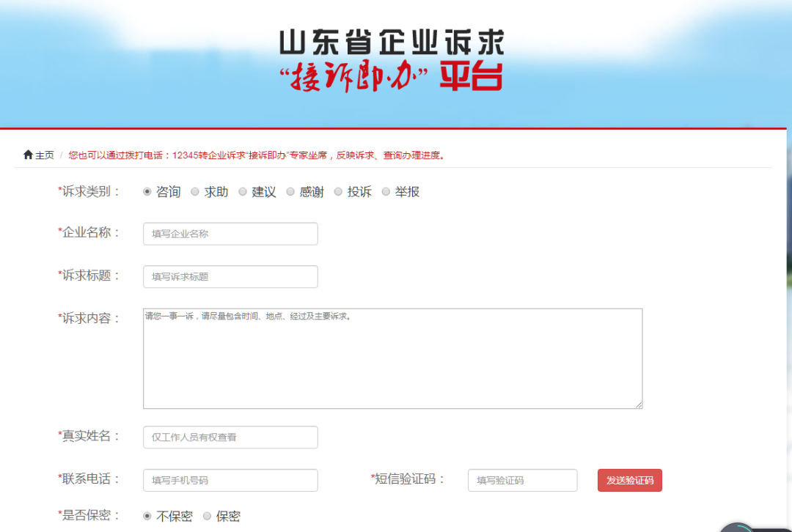Grab the text area resize handle
This screenshot has width=792, height=532.
point(639,404)
